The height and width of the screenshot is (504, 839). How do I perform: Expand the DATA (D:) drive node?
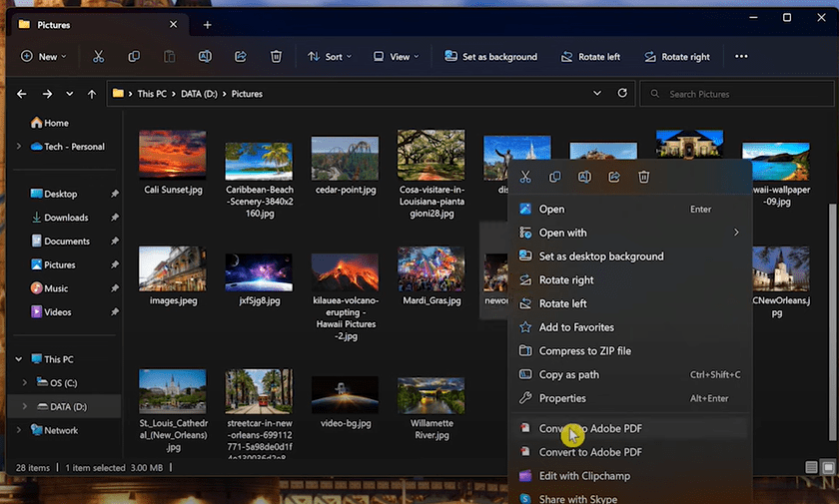point(25,407)
